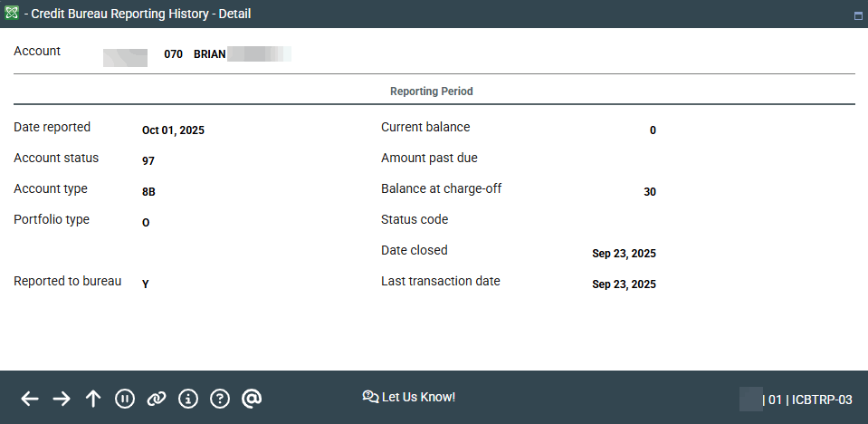Open help with the question mark icon
The image size is (868, 424).
[220, 399]
